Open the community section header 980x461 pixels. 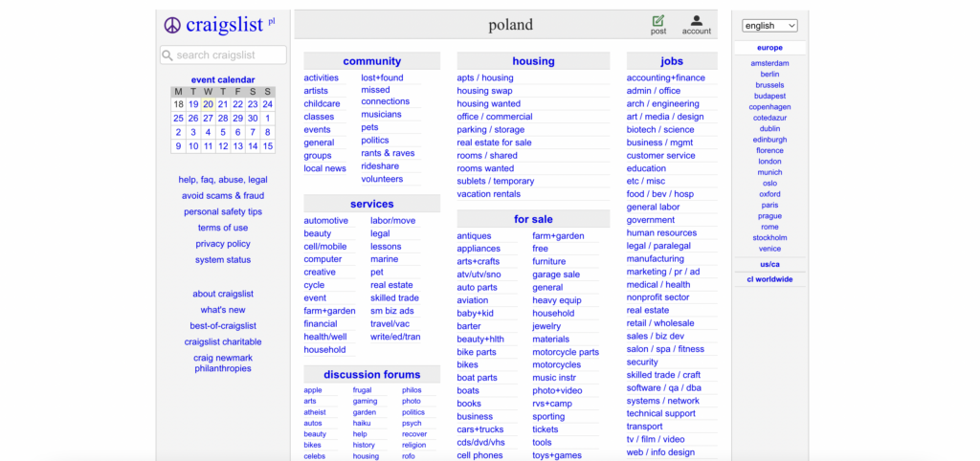coord(372,61)
